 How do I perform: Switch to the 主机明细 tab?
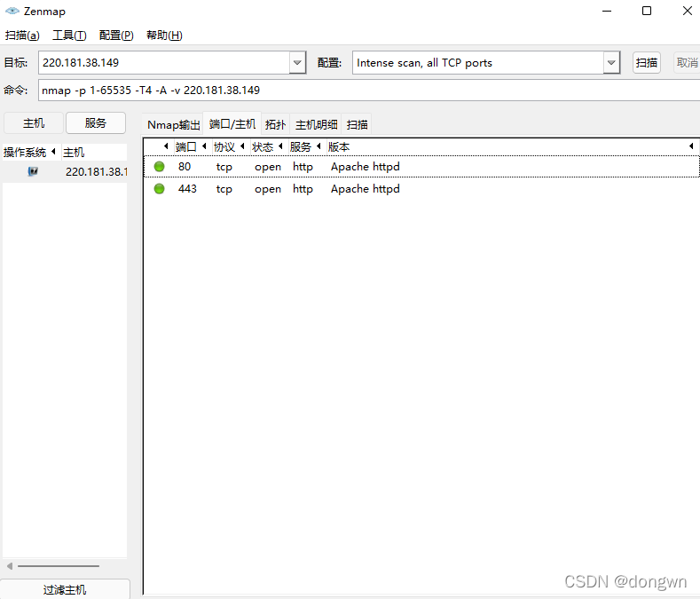click(x=316, y=124)
